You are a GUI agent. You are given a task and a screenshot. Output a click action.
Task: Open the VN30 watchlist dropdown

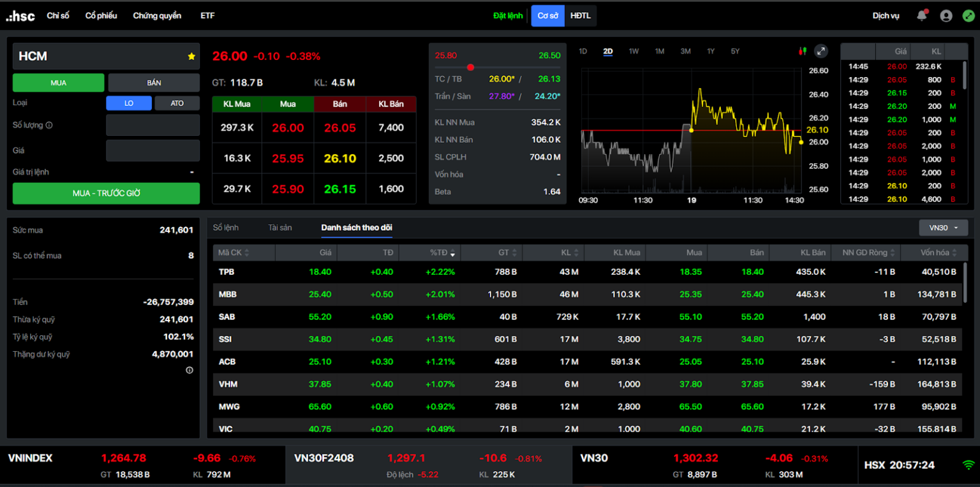[943, 228]
